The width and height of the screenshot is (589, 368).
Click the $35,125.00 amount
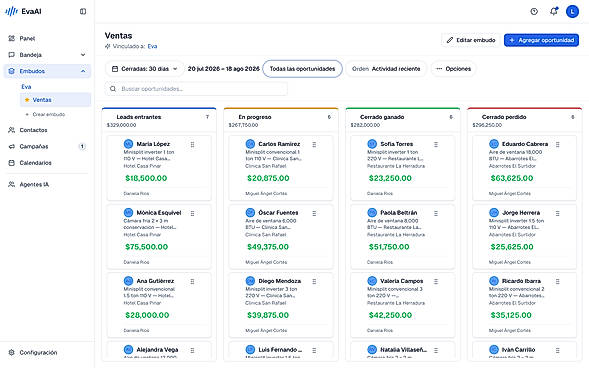511,315
